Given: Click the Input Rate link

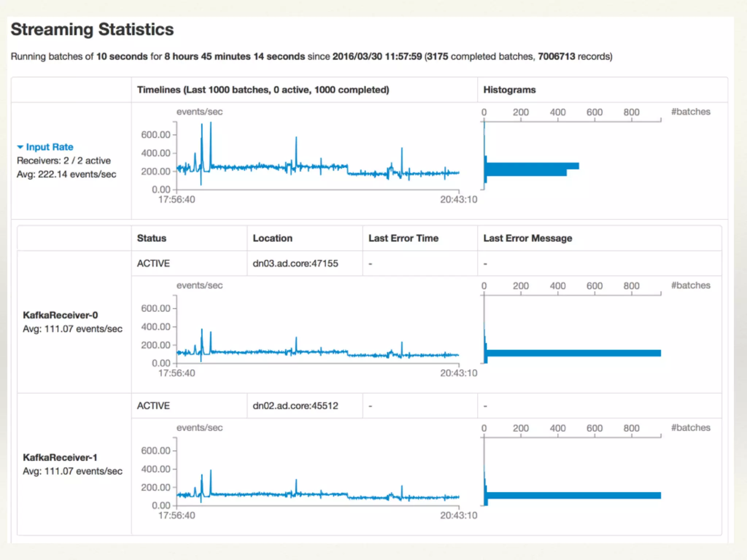Looking at the screenshot, I should click(50, 147).
